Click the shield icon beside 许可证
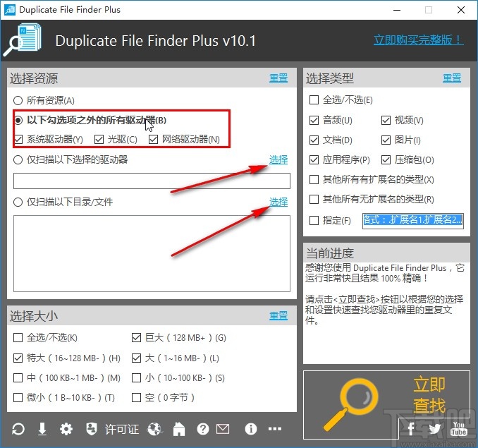Viewport: 478px width, 448px height. coord(92,429)
